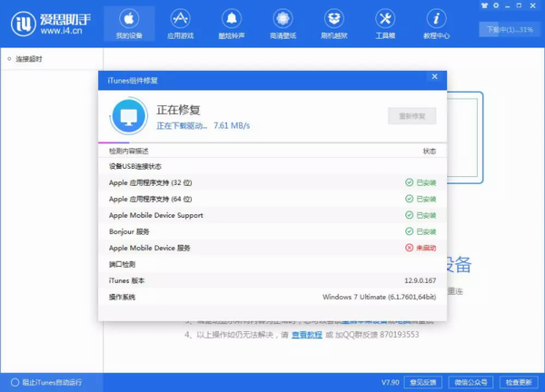
Task: Click the blue monitor repair icon
Action: tap(129, 116)
